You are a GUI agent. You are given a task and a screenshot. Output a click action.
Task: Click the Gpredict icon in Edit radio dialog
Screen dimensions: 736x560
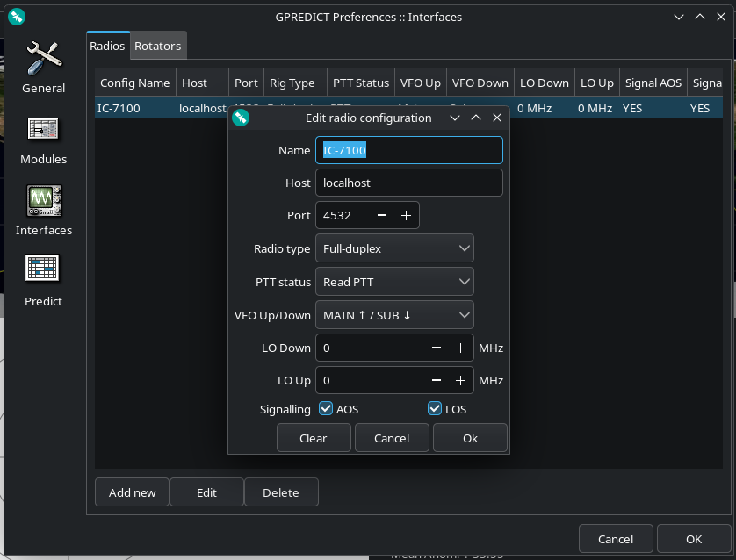241,118
